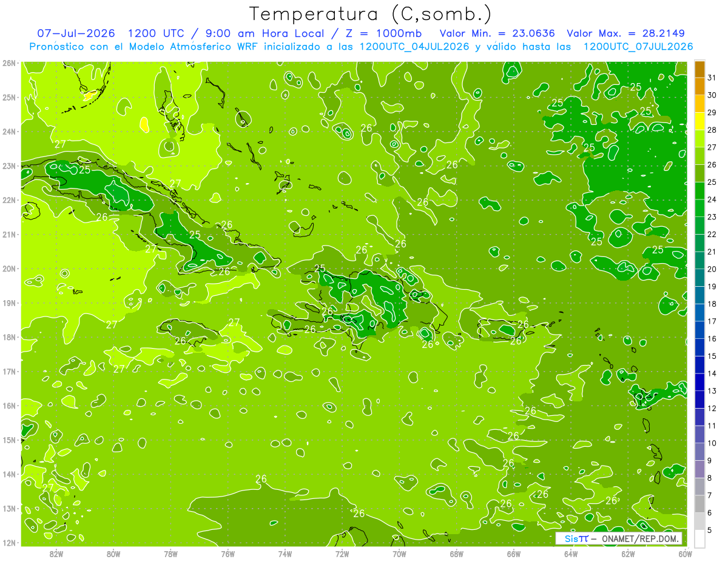The image size is (728, 562).
Task: Click color scale label "28"
Action: pos(712,130)
